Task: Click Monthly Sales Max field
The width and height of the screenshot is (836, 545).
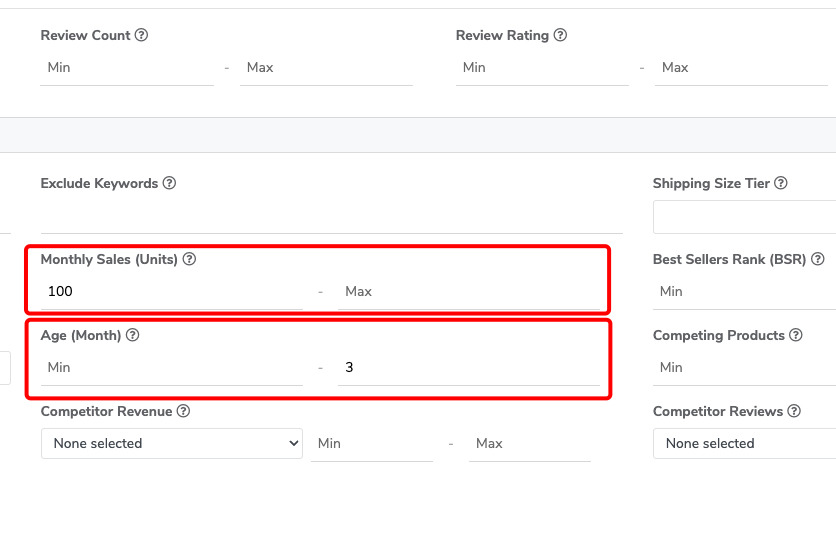Action: 469,292
